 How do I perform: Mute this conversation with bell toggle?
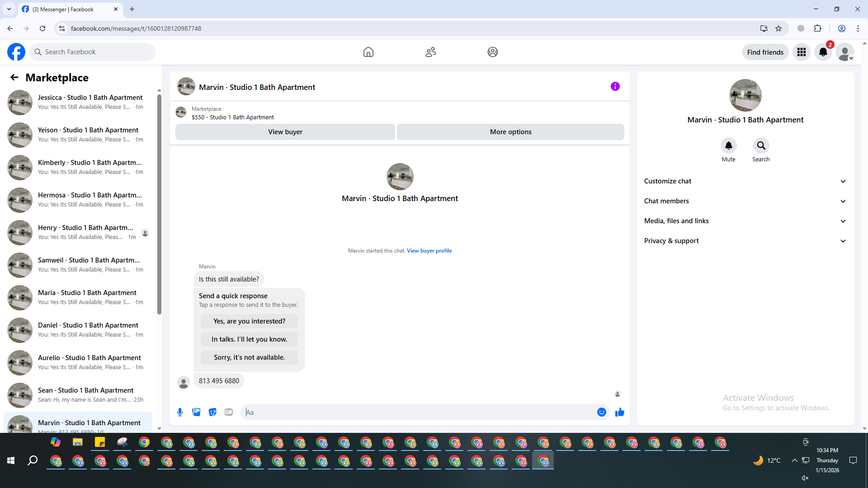pyautogui.click(x=728, y=145)
